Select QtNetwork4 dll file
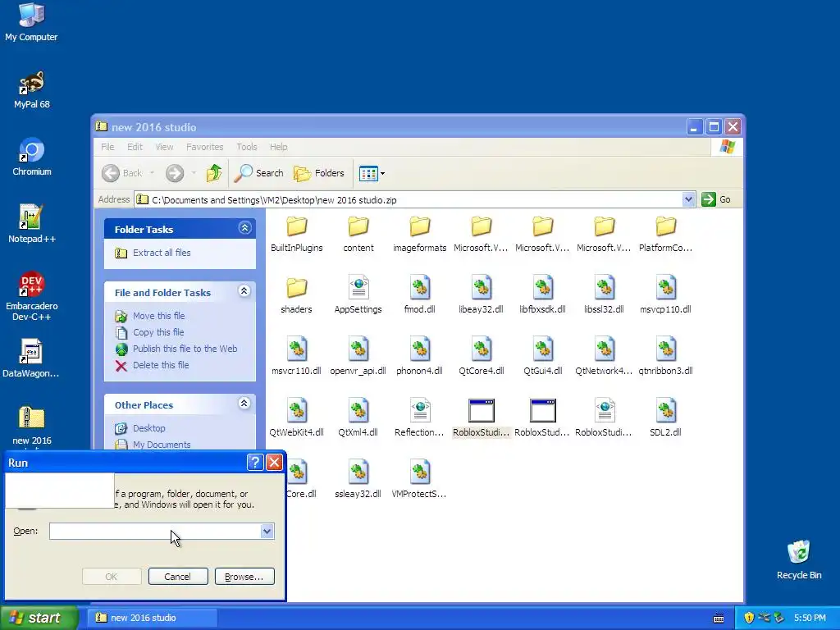The width and height of the screenshot is (840, 630). [x=604, y=358]
